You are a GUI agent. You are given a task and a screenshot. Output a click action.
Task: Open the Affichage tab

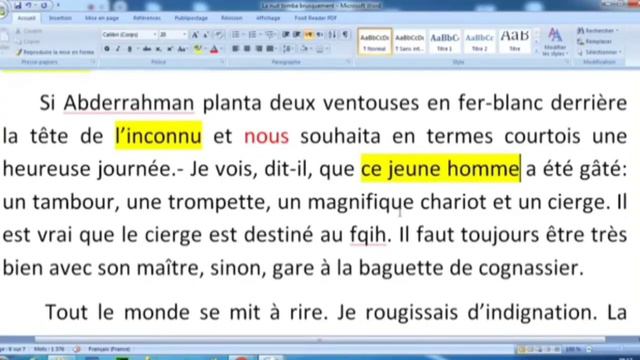268,18
